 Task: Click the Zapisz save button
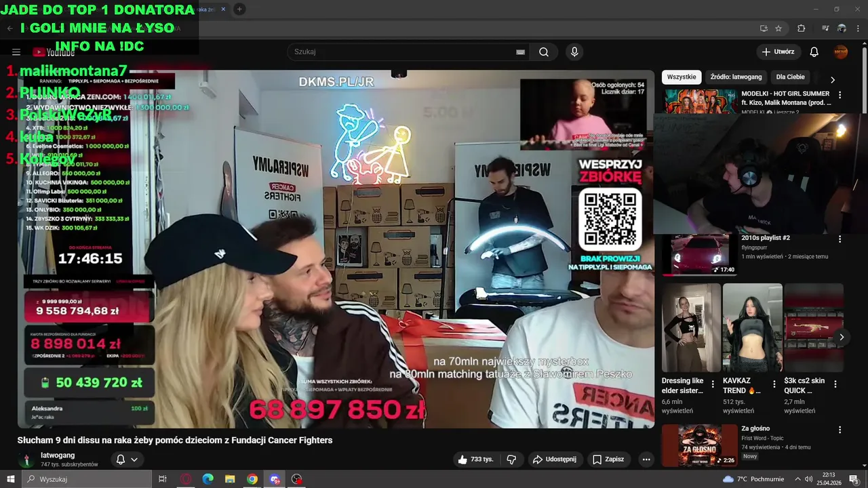pos(608,460)
